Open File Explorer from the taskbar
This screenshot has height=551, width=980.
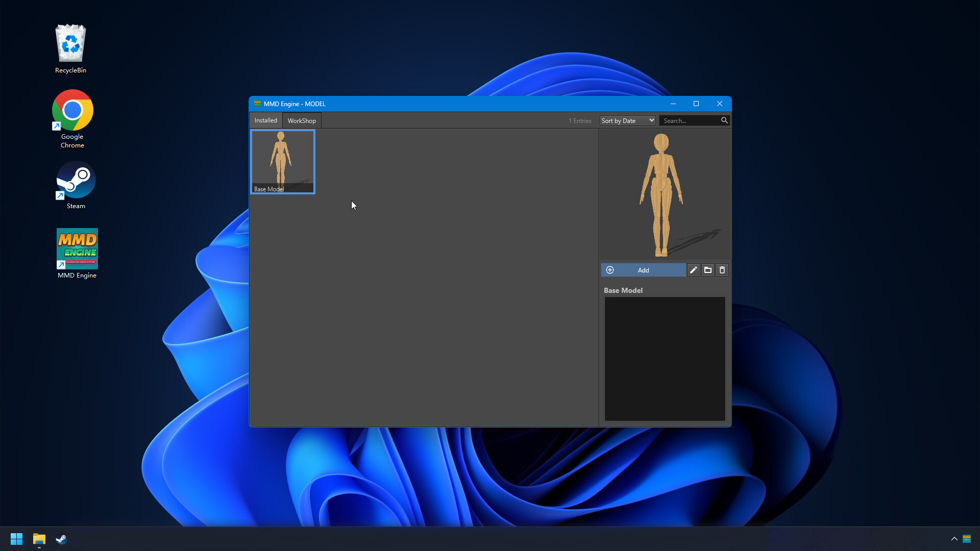tap(39, 539)
